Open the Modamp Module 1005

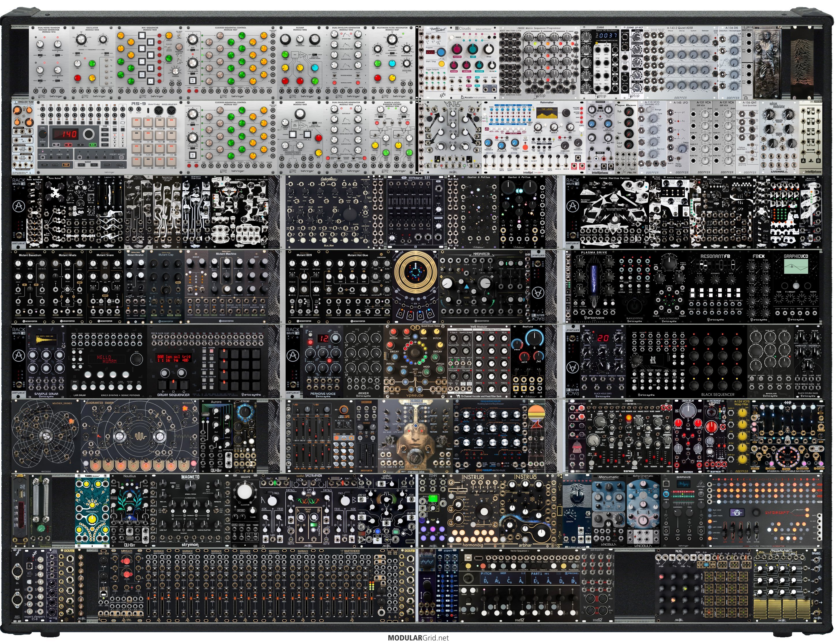tap(300, 137)
